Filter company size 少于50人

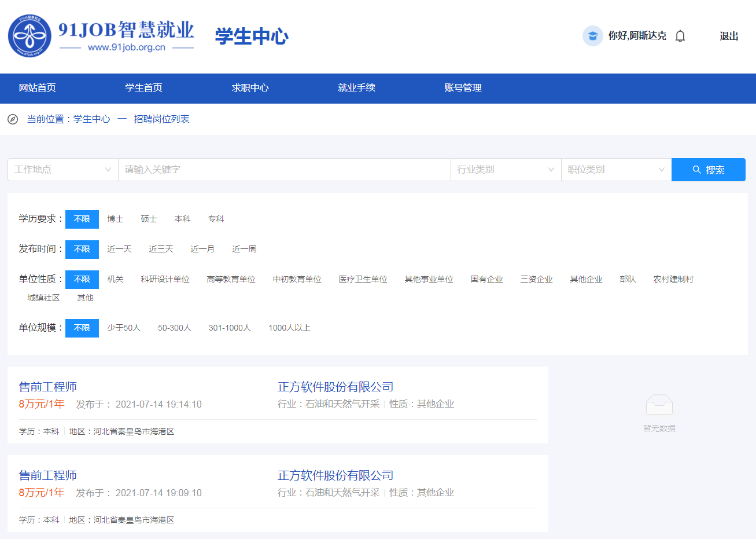click(x=124, y=328)
